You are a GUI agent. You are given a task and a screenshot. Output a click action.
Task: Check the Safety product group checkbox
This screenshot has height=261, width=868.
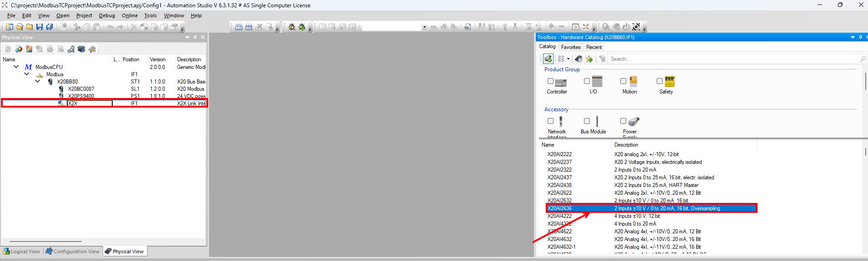pyautogui.click(x=659, y=81)
